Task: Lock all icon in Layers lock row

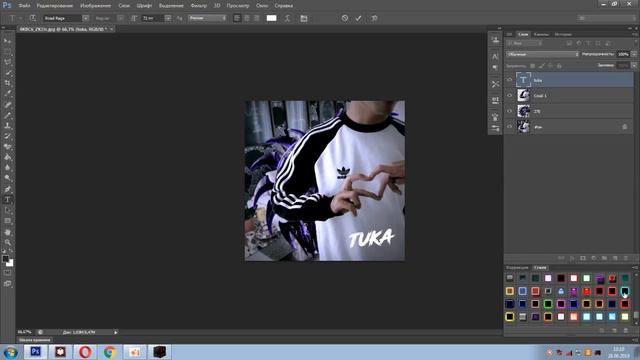Action: tap(559, 66)
